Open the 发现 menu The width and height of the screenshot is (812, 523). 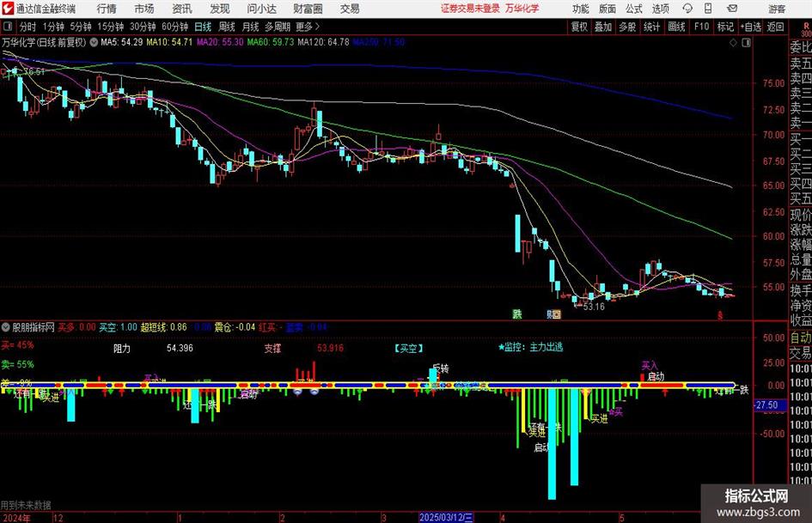point(220,9)
